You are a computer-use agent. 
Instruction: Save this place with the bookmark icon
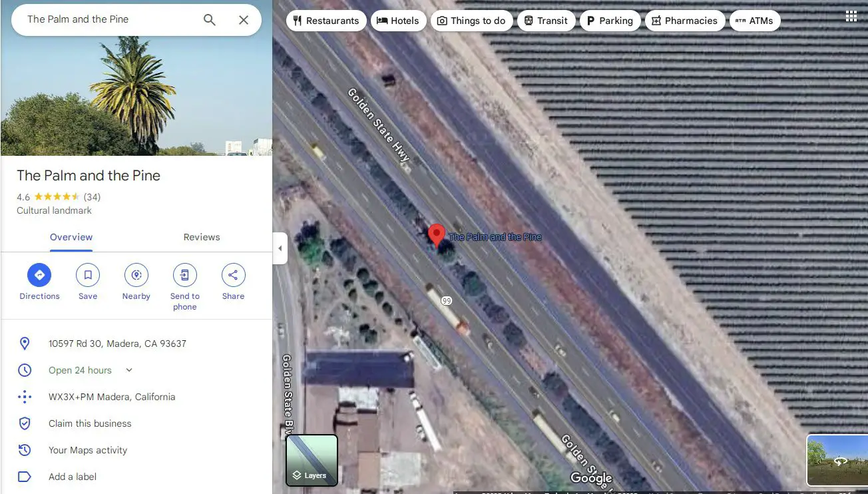tap(88, 274)
